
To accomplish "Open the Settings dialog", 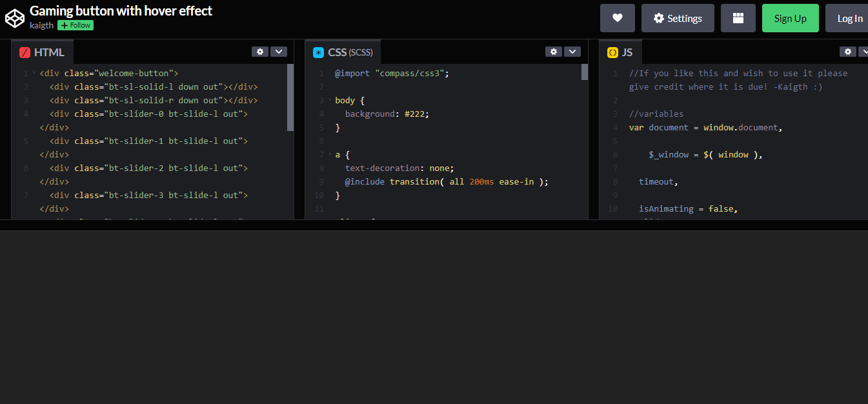I will [678, 17].
